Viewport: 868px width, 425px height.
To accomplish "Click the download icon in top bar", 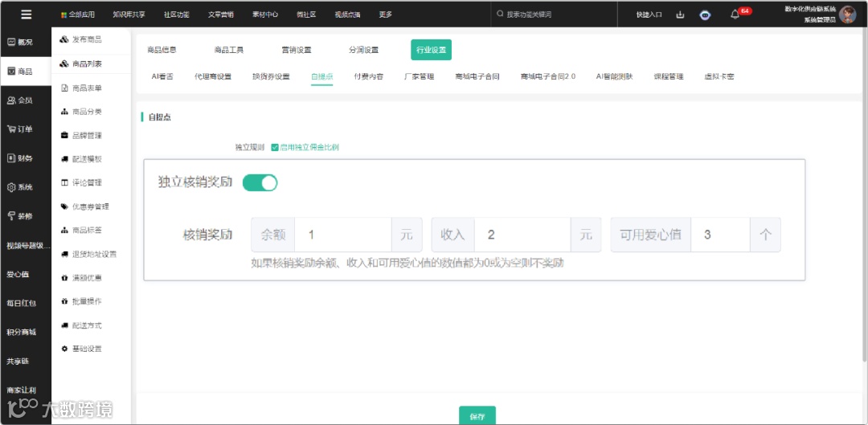I will click(x=681, y=15).
